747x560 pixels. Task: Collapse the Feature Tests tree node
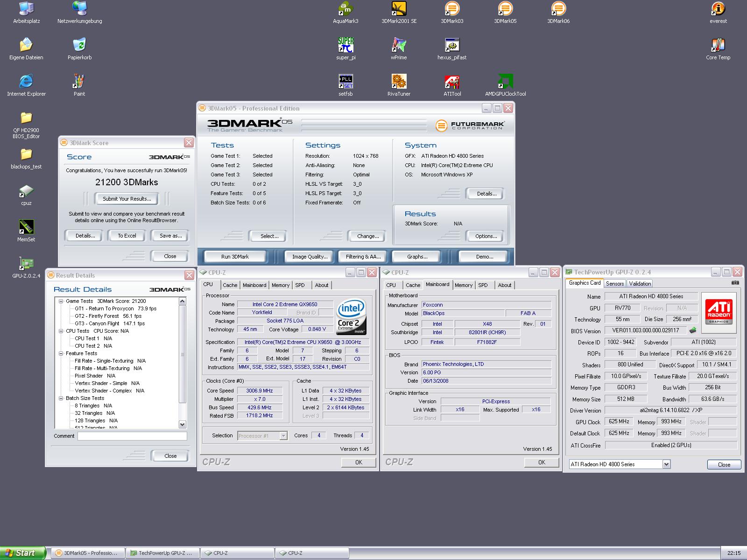(61, 354)
